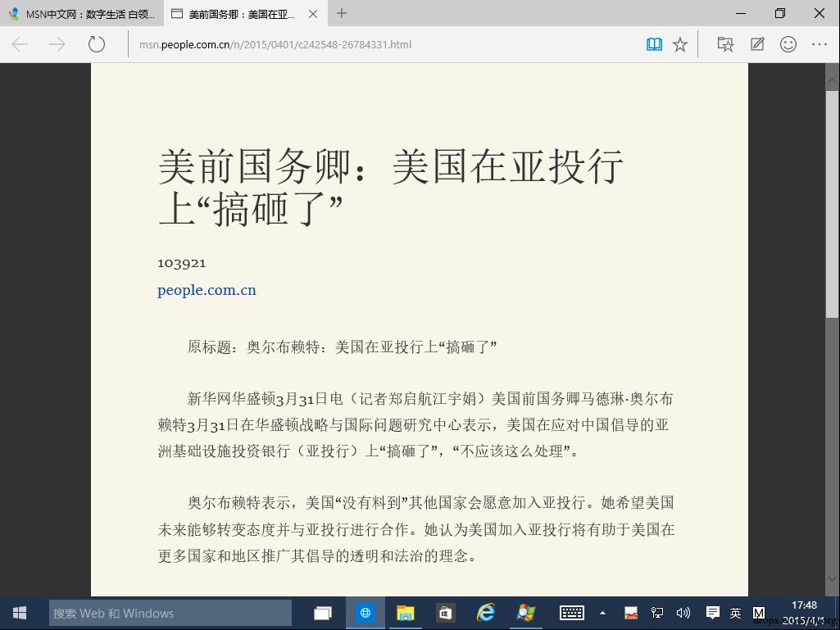Screen dimensions: 840x630
Task: Send feedback using the smiley face icon
Action: point(788,44)
